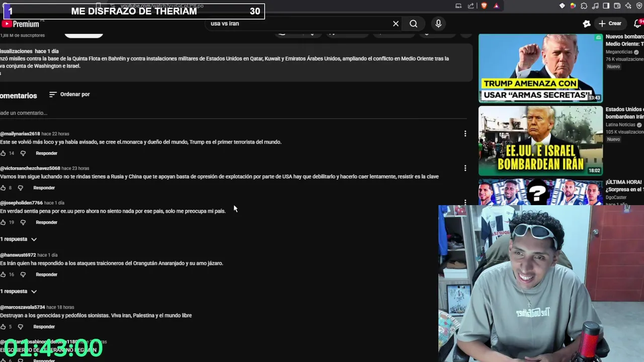Reply to victorsanchezchavez5068 with Responder
This screenshot has height=362, width=644.
pyautogui.click(x=44, y=188)
